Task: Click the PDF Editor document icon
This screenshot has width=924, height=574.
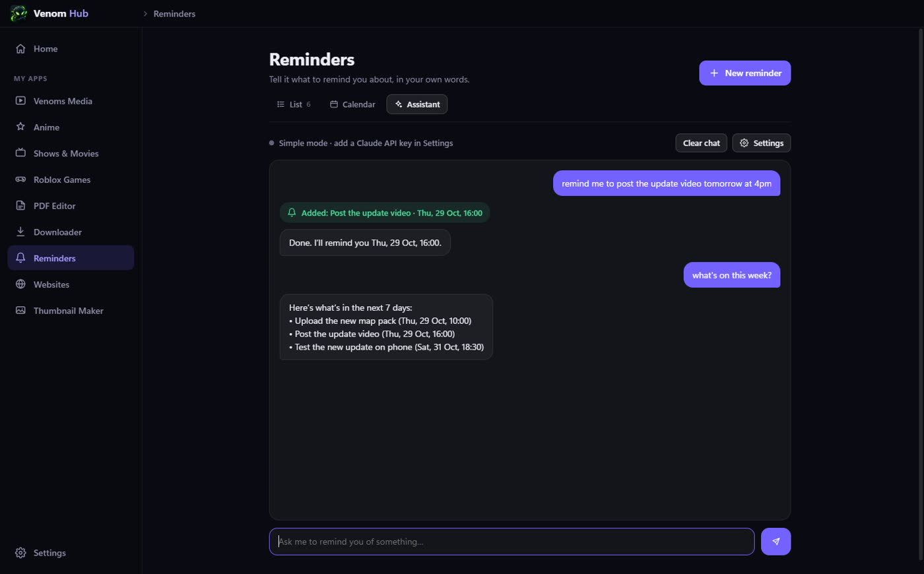Action: tap(20, 206)
